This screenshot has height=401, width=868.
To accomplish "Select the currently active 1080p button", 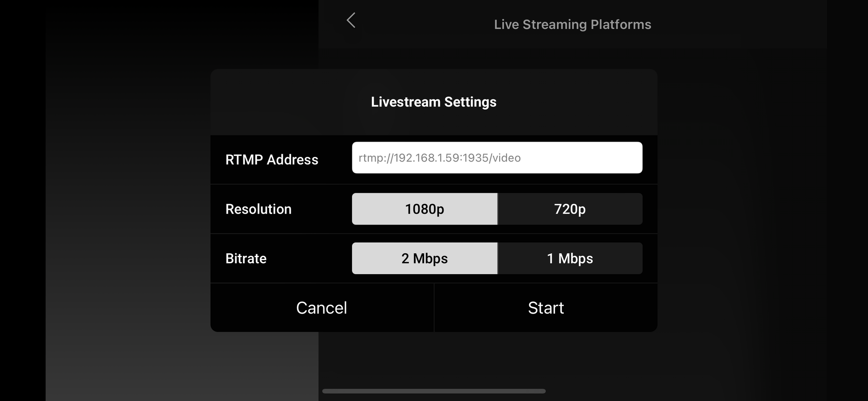I will [424, 209].
